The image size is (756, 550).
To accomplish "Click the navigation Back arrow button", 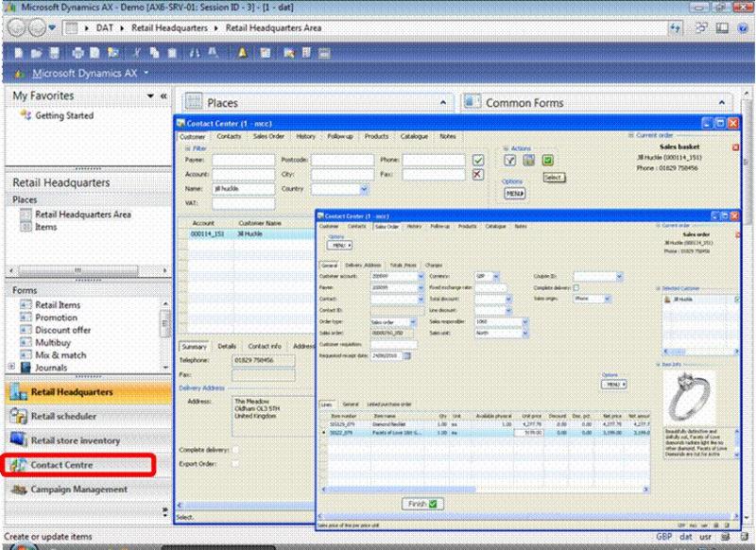I will coord(17,28).
